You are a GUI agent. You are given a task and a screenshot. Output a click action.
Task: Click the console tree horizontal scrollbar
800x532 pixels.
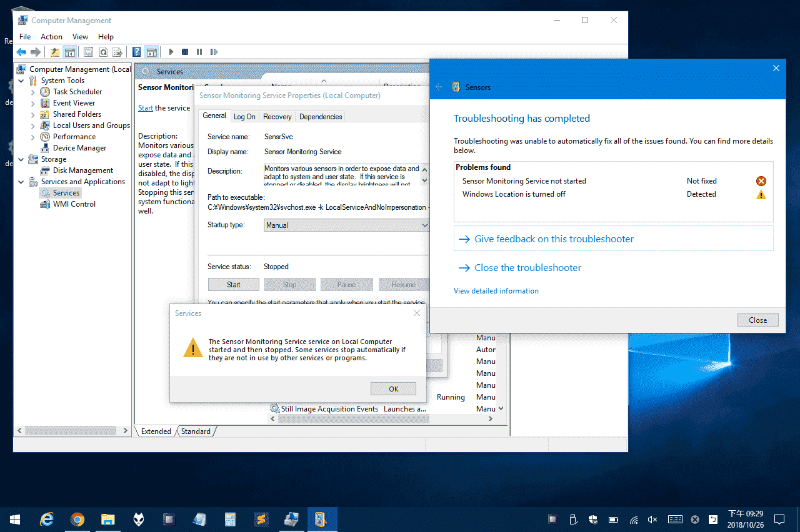72,431
